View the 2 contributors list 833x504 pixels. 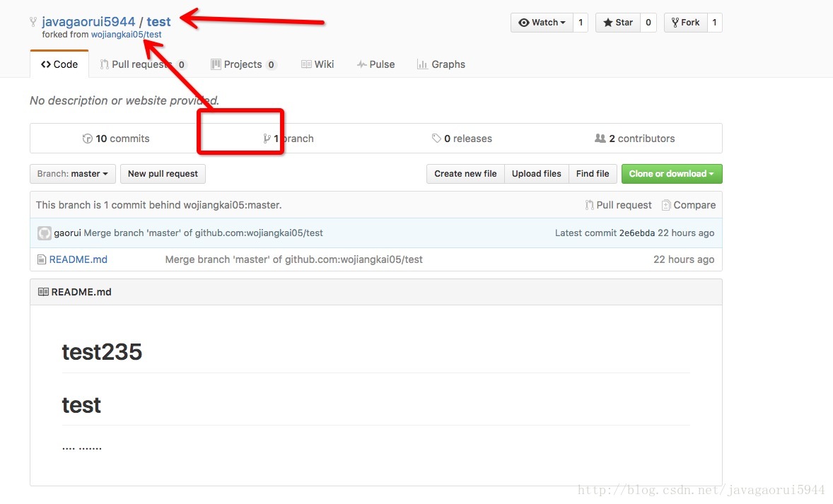click(x=634, y=139)
